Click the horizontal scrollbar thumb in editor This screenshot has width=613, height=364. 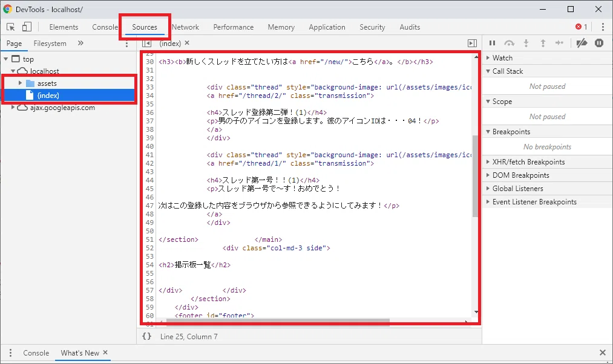pyautogui.click(x=278, y=321)
